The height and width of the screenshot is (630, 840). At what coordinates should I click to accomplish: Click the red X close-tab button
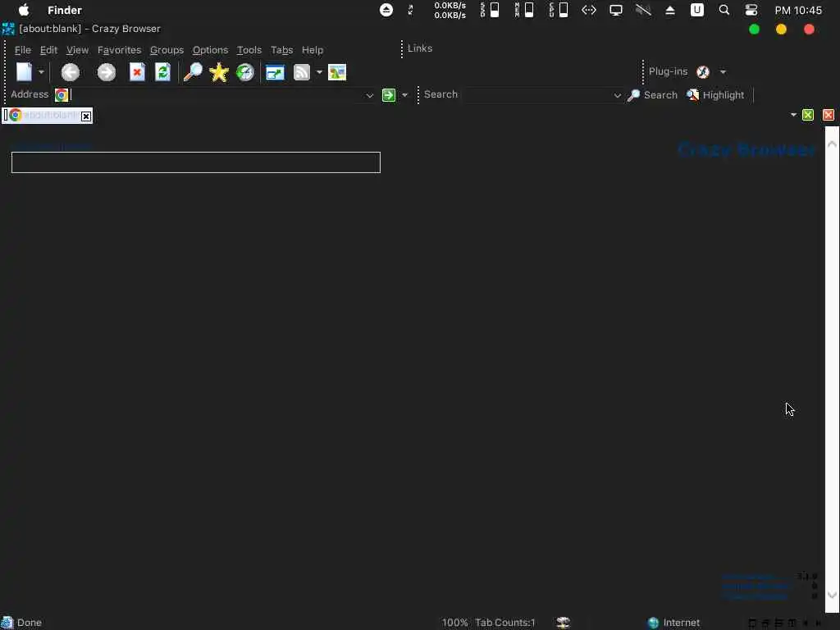[x=829, y=115]
